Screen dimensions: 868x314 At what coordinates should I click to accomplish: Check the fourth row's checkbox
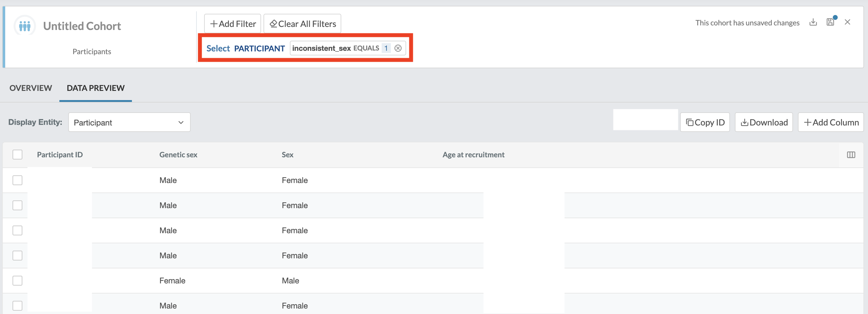click(17, 255)
